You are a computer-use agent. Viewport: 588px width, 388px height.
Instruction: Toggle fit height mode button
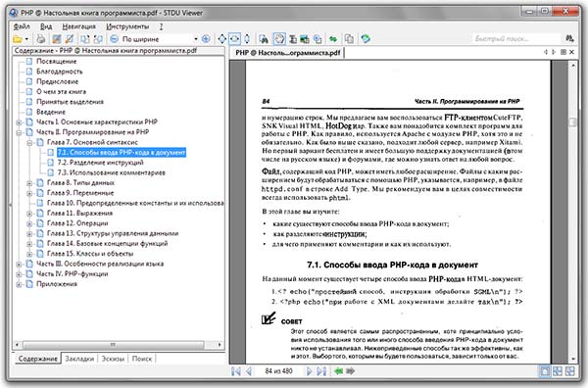point(247,38)
